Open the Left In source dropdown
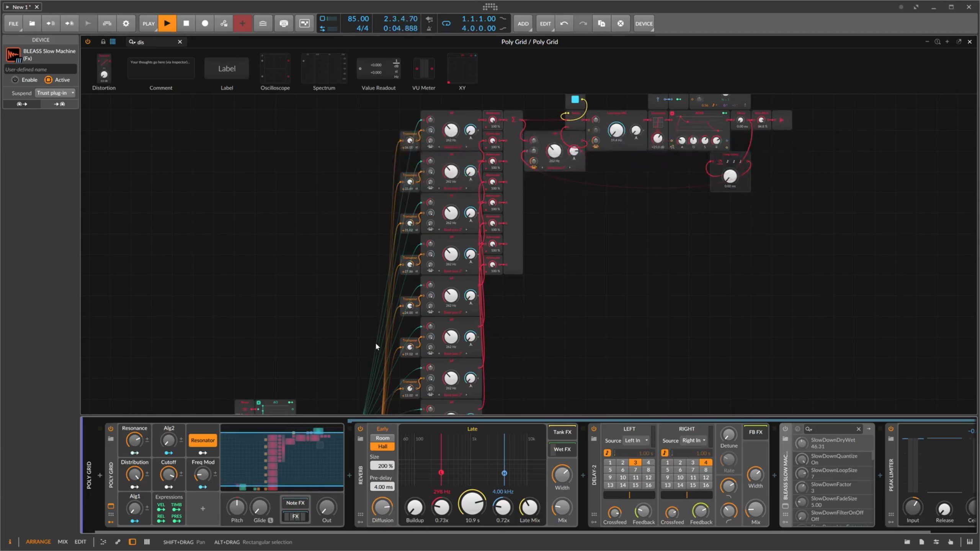This screenshot has height=551, width=980. [636, 440]
